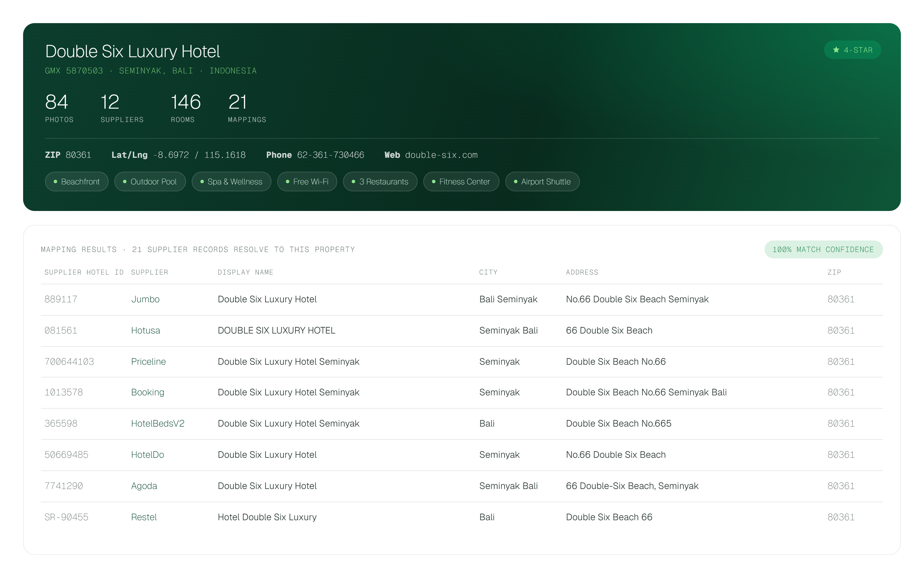Click the 84 PHOTOS stat
This screenshot has width=924, height=578.
click(x=59, y=108)
